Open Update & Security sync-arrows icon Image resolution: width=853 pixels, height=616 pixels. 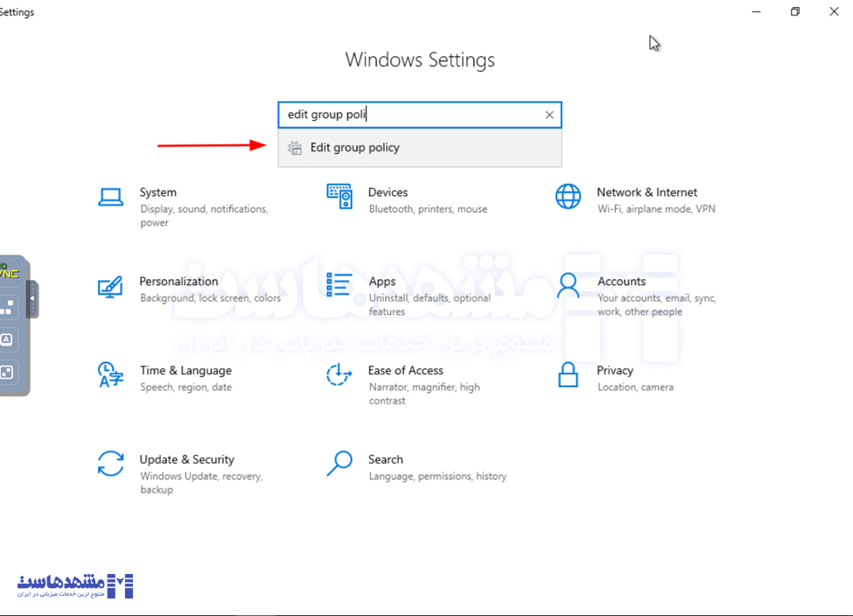110,464
